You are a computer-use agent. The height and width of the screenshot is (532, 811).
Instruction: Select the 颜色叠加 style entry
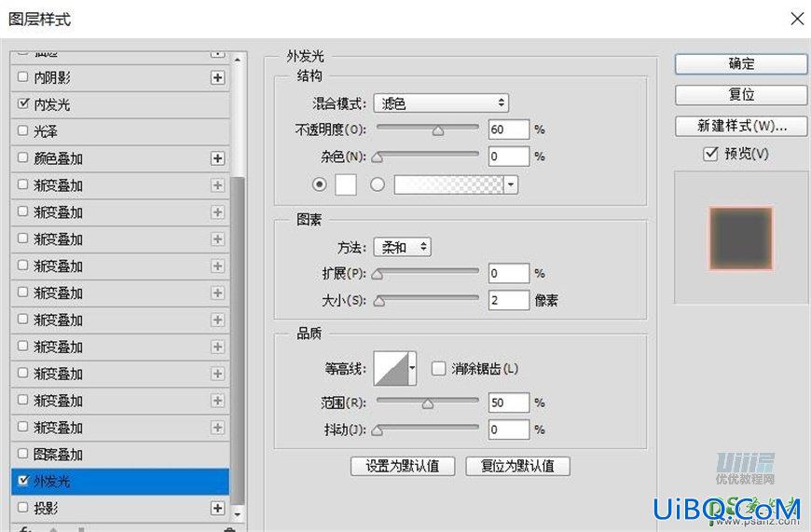coord(120,158)
